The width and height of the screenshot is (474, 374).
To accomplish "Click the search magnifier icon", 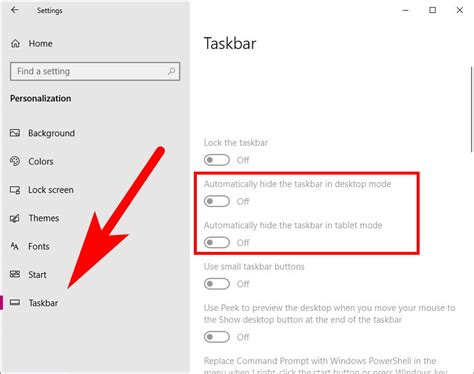I will [x=171, y=71].
